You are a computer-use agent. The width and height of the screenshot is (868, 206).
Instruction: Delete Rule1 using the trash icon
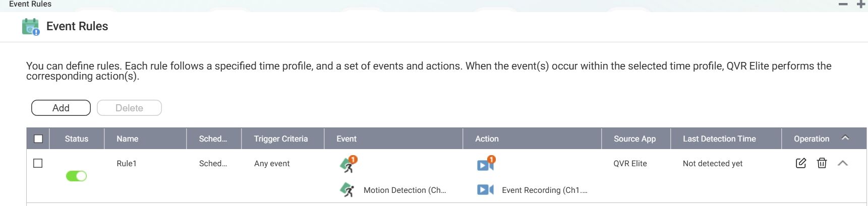point(822,163)
